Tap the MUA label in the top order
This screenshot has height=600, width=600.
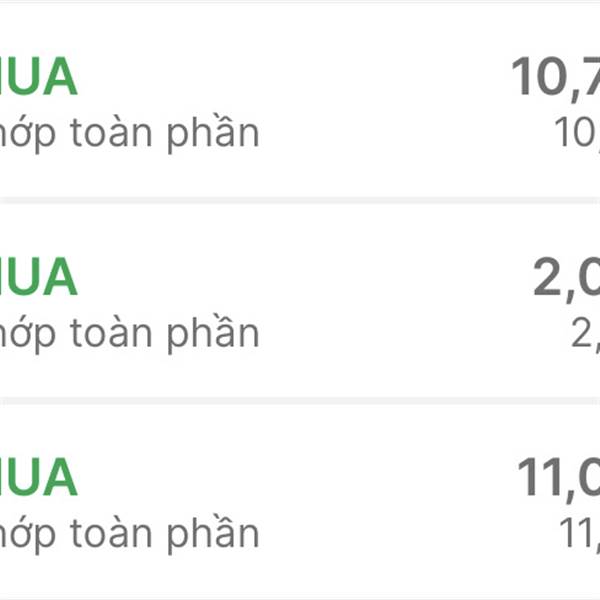pyautogui.click(x=38, y=78)
